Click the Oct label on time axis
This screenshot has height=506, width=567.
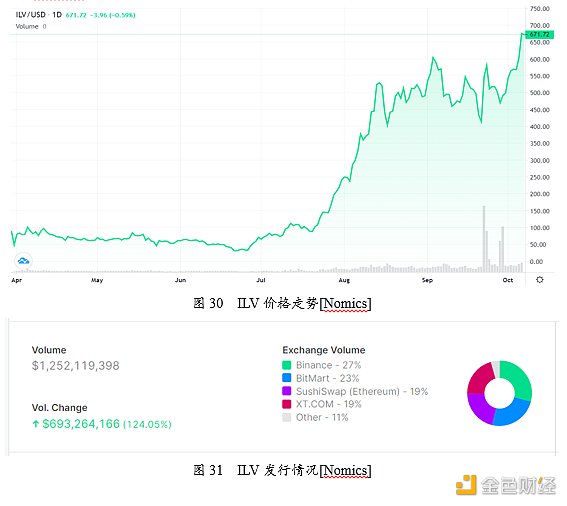(508, 280)
